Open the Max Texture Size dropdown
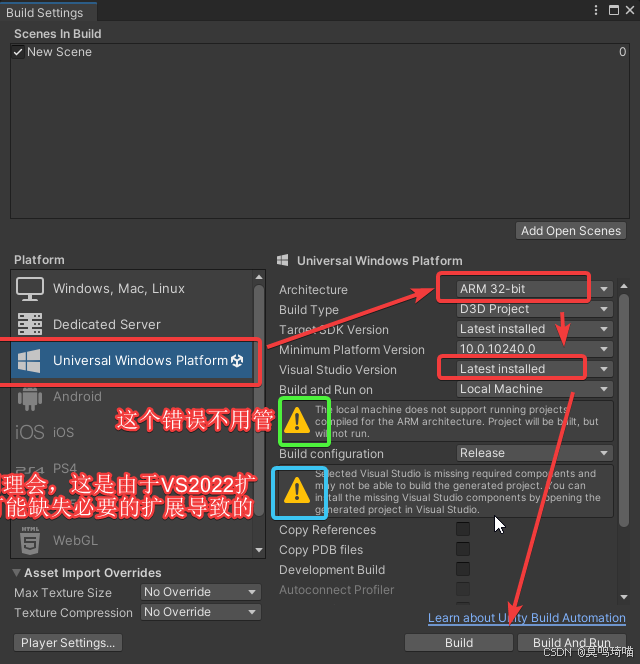 click(x=201, y=592)
